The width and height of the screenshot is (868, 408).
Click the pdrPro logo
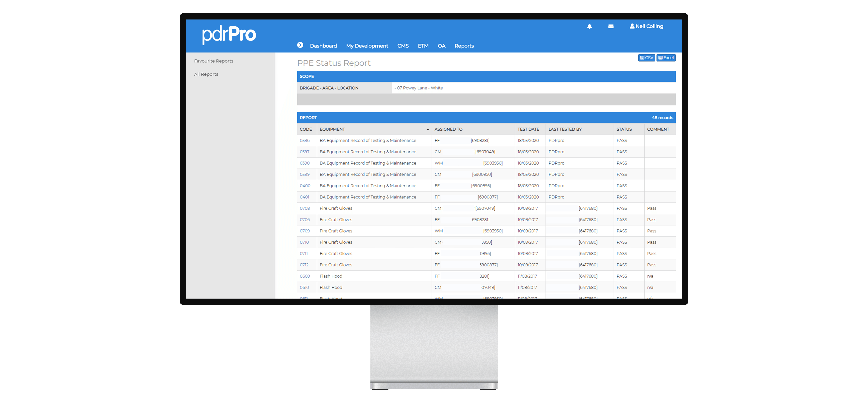(x=229, y=35)
